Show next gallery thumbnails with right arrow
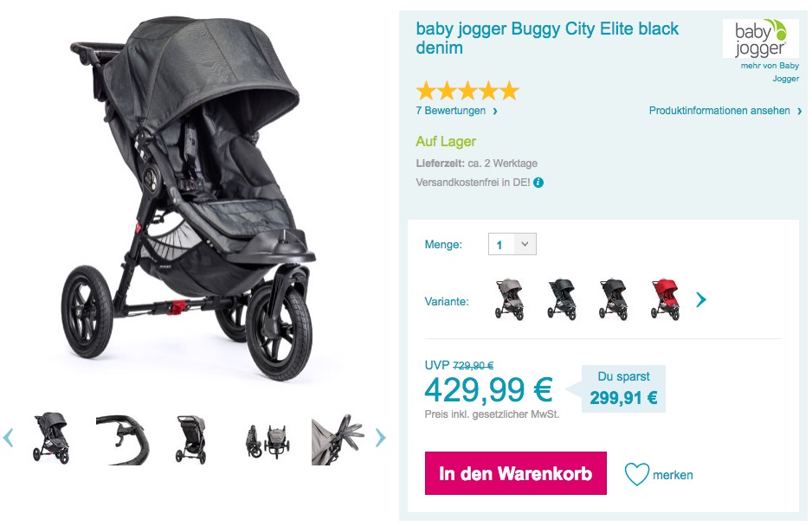This screenshot has width=812, height=526. point(381,438)
